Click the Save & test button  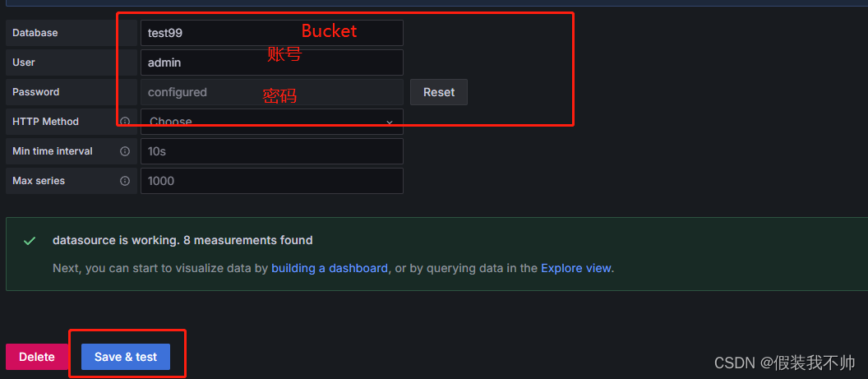(126, 357)
